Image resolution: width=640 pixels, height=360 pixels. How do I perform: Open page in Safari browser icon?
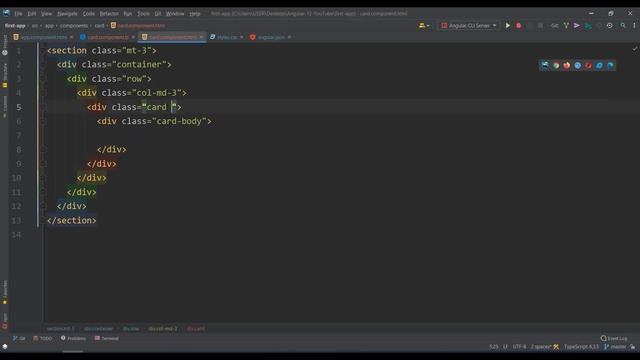click(578, 65)
